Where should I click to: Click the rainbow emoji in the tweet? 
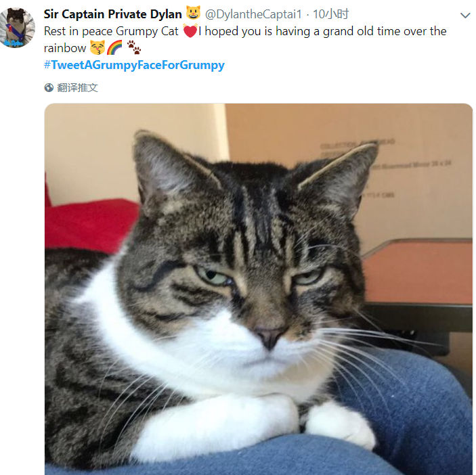click(x=114, y=47)
